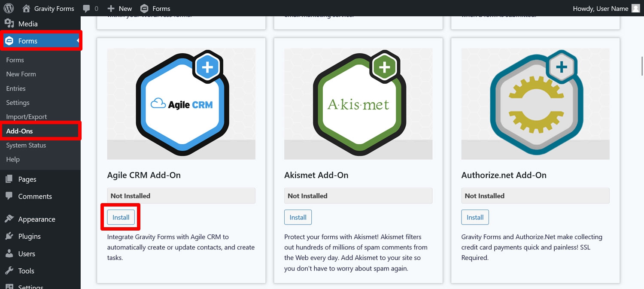
Task: Click the teal plus badge on Authorize.net
Action: (562, 67)
